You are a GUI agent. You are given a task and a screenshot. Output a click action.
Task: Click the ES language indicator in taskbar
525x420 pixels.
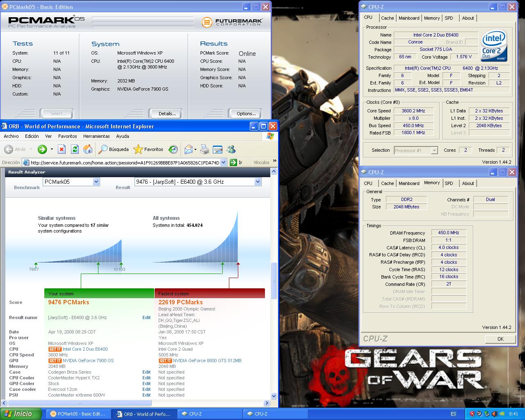pyautogui.click(x=453, y=414)
